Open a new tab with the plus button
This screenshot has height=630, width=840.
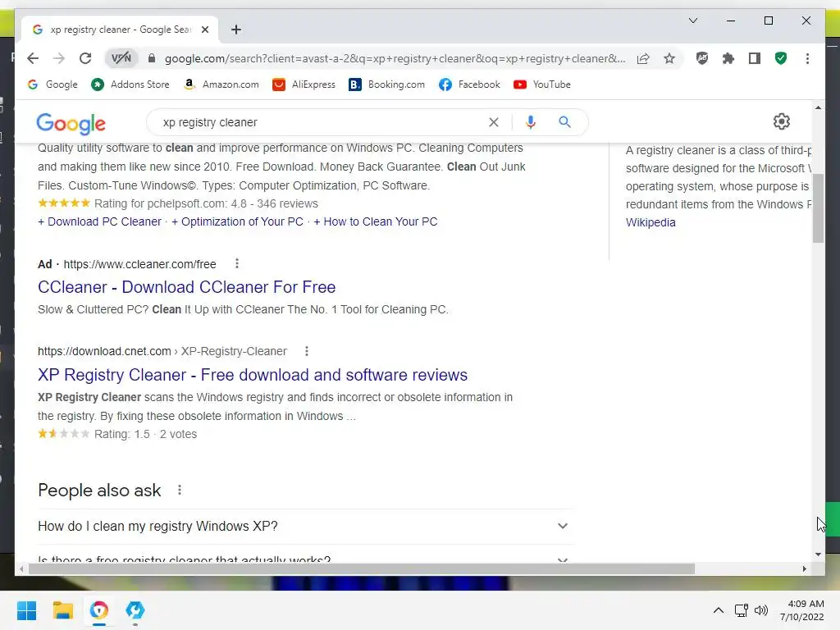click(x=236, y=30)
